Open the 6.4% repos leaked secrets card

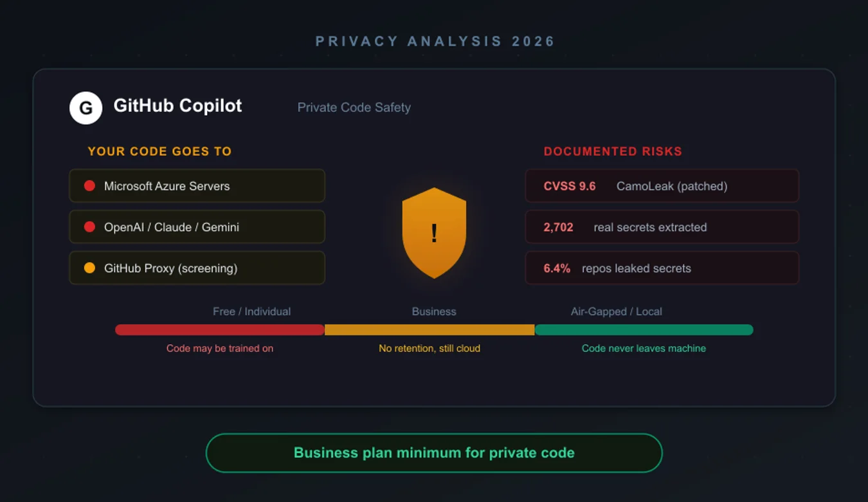[662, 268]
